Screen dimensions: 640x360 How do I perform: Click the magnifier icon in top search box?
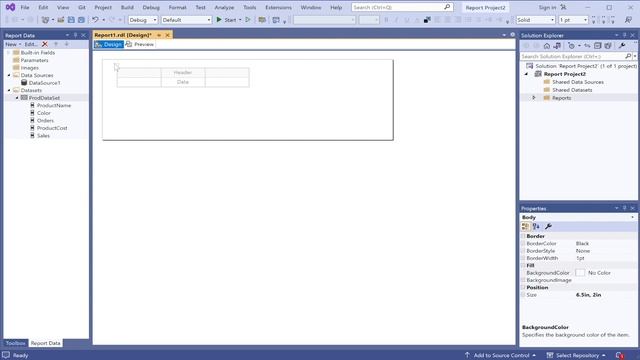click(x=447, y=7)
